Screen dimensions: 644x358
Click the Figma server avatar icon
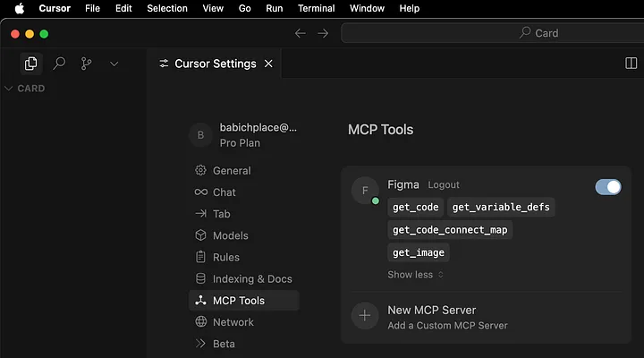point(365,191)
